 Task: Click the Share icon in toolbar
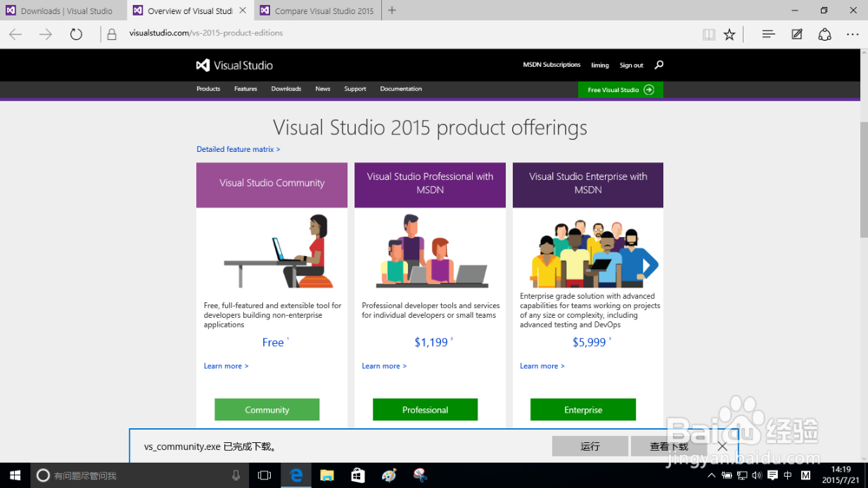pos(825,35)
